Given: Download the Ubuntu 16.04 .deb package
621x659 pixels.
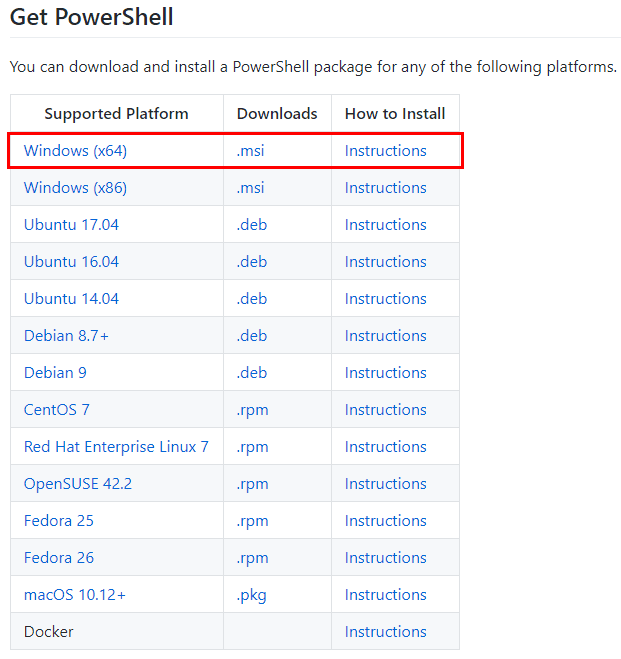Looking at the screenshot, I should 252,262.
